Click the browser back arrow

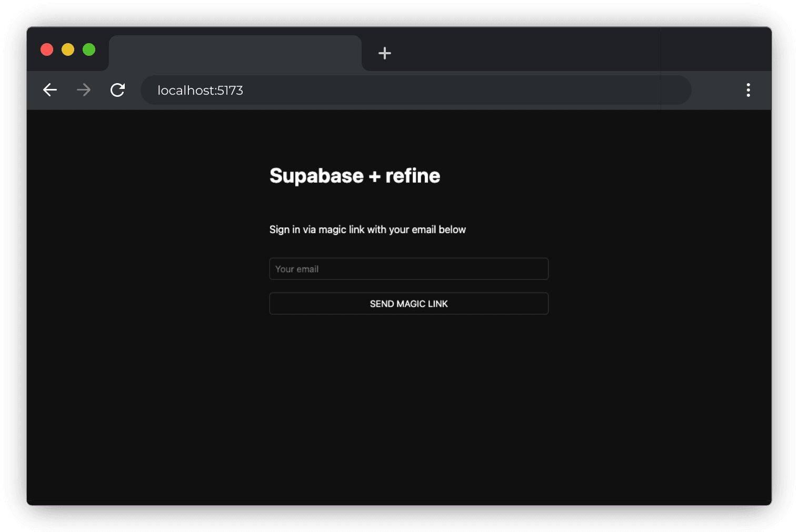[x=50, y=90]
